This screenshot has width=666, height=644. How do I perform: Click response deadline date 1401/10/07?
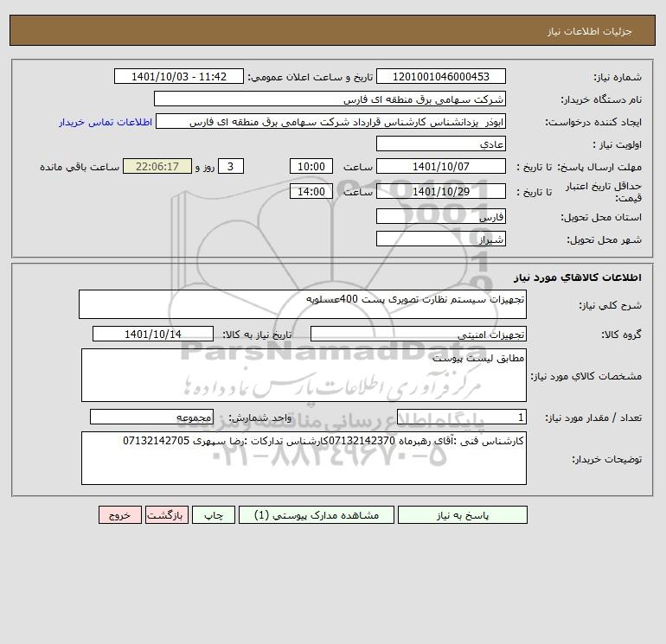[x=441, y=167]
